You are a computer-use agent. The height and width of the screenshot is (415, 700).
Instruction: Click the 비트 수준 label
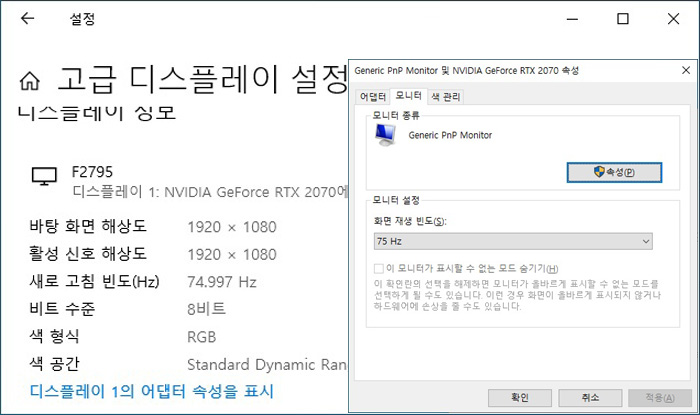(62, 309)
